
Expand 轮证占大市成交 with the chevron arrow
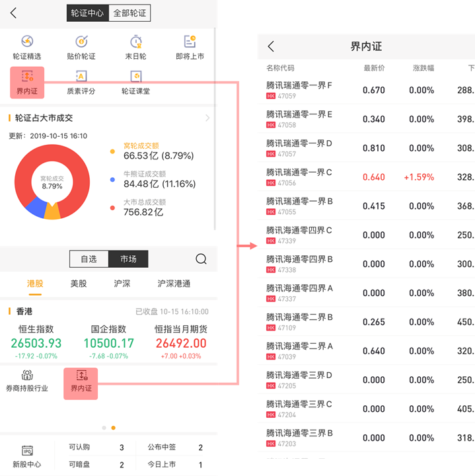[207, 118]
